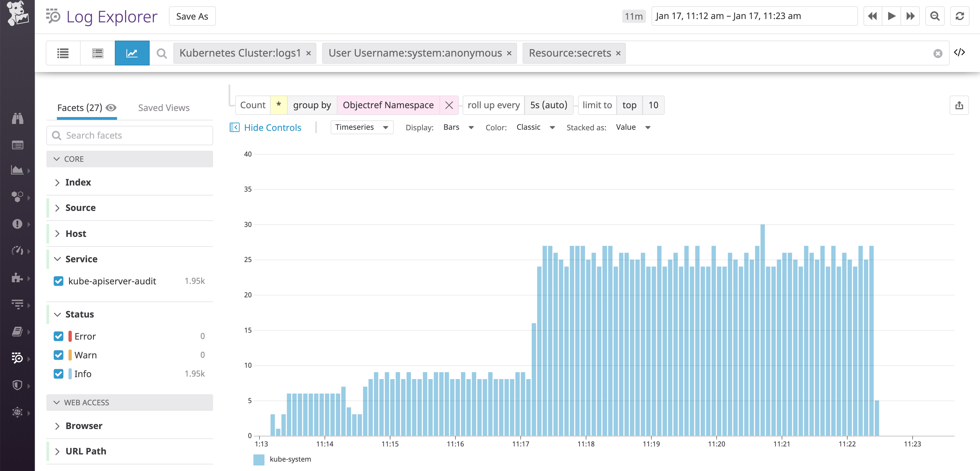Screen dimensions: 980x471
Task: Open the Notebooks icon in sidebar
Action: 17,331
